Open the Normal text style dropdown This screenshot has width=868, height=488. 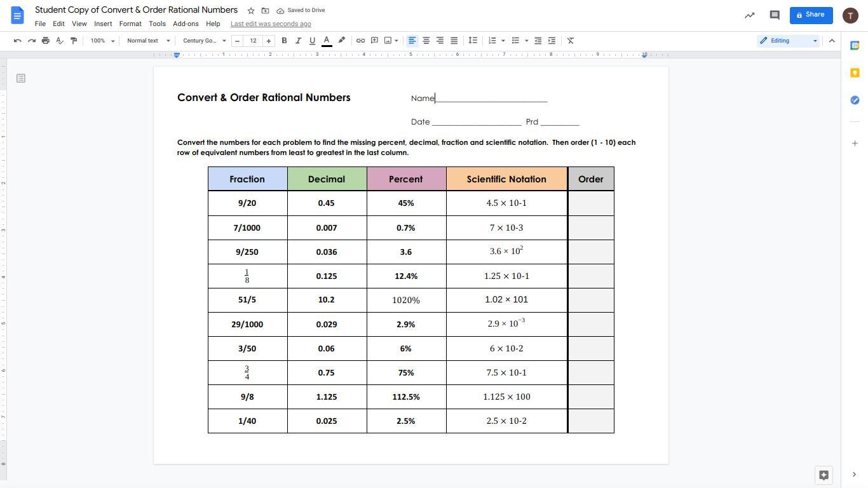point(149,41)
